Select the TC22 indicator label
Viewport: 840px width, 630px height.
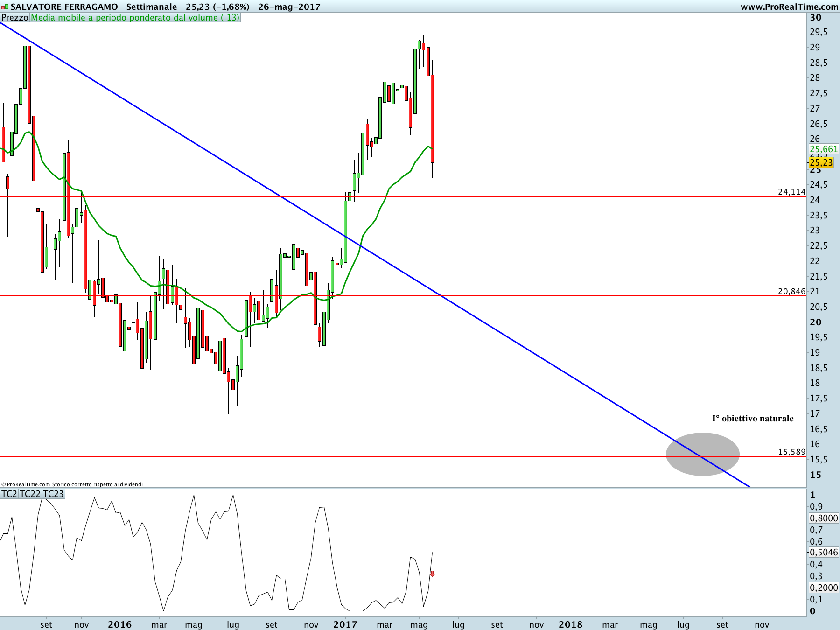coord(30,494)
